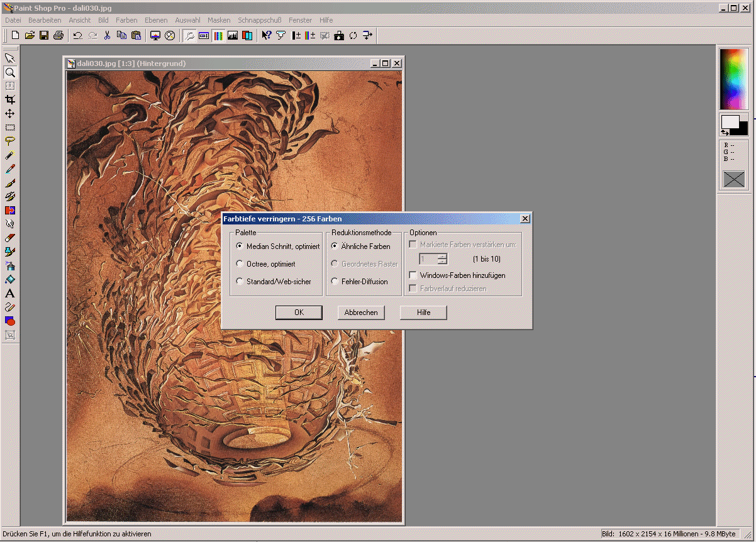Create a new image from toolbar
756x542 pixels.
coord(16,35)
